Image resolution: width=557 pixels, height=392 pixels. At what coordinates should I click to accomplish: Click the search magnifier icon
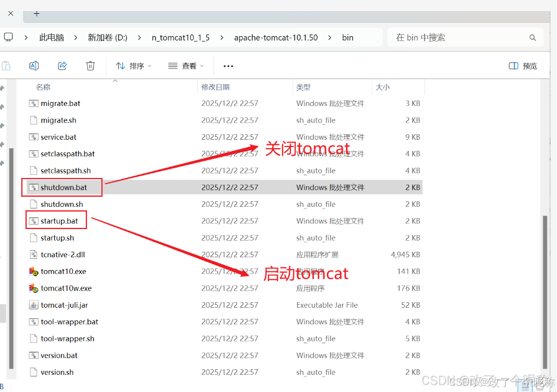click(x=533, y=38)
